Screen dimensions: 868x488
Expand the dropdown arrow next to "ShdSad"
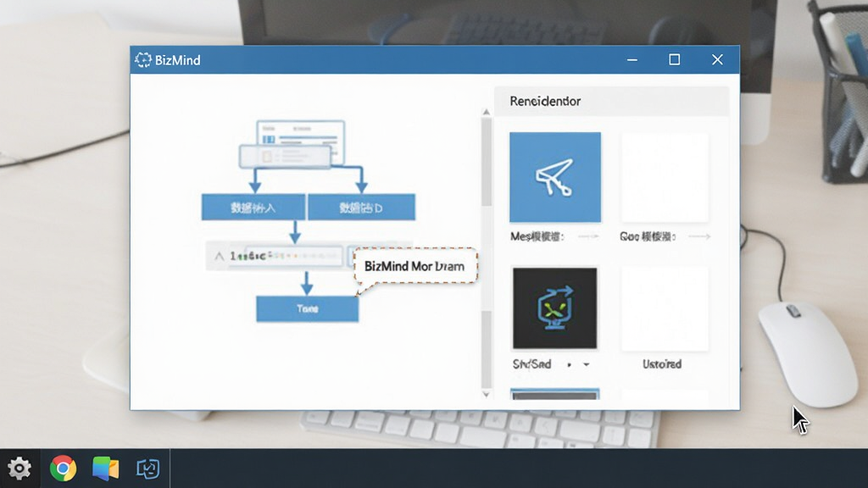(x=587, y=364)
